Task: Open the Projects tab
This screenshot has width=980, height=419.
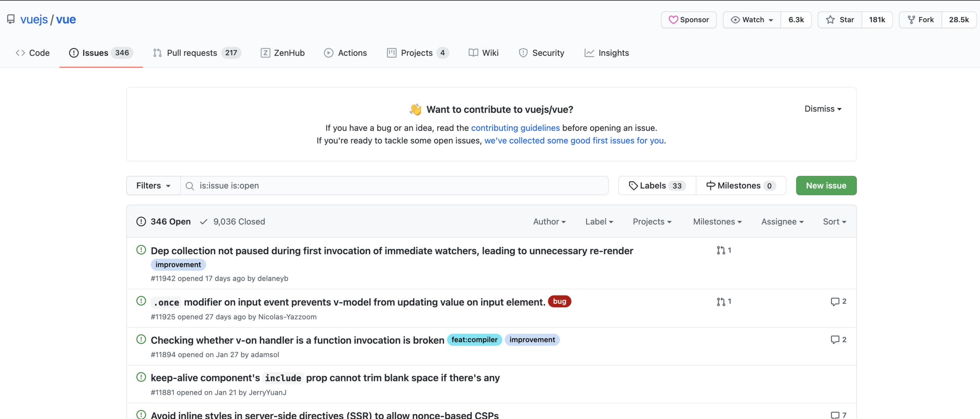Action: pyautogui.click(x=417, y=53)
